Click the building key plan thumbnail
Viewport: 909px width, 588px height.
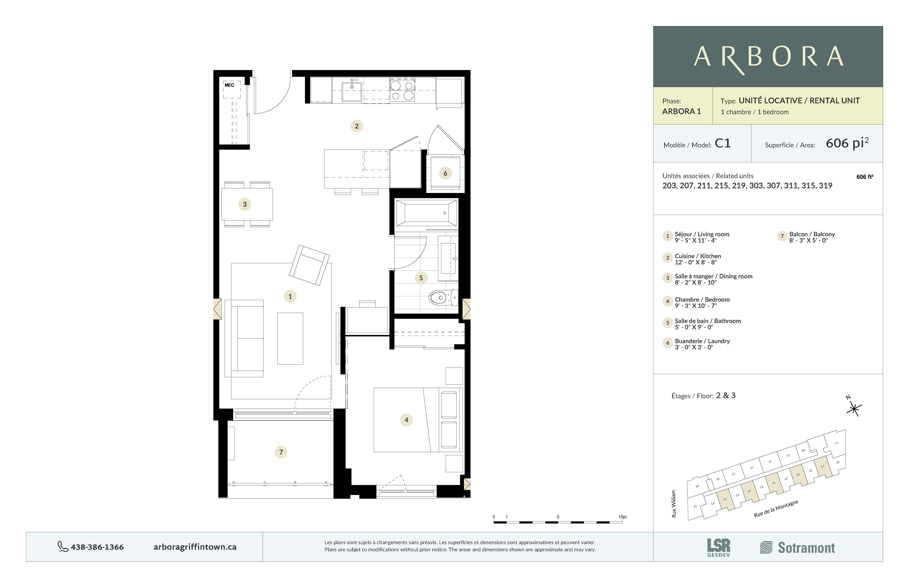coord(767,475)
